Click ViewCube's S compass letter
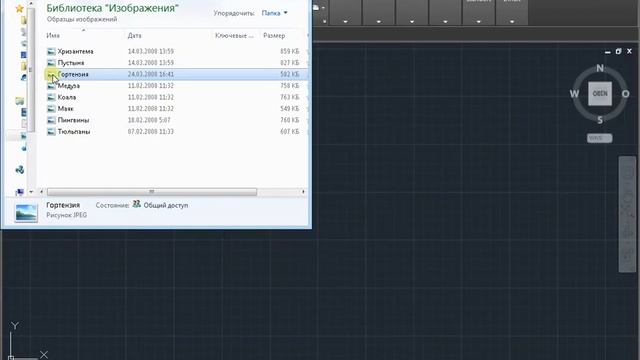The height and width of the screenshot is (360, 640). click(600, 120)
